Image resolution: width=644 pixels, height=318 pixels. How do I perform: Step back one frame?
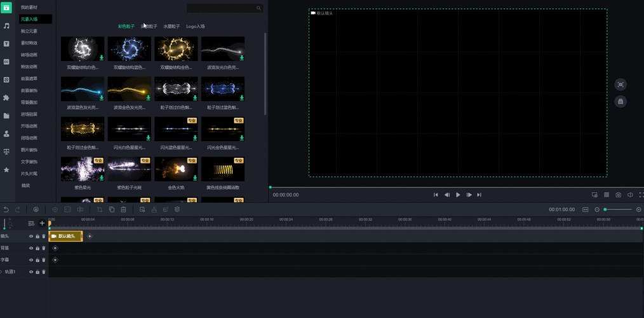(x=447, y=195)
